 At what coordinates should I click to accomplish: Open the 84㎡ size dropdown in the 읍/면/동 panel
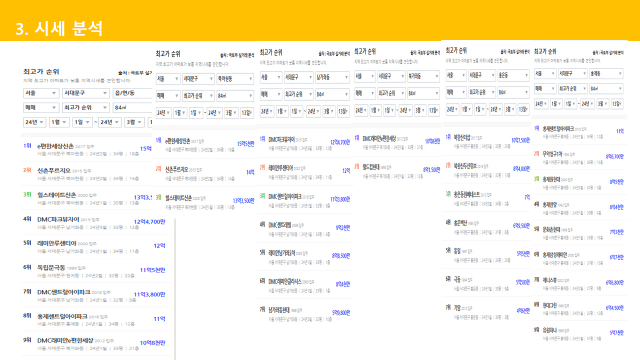[132, 108]
